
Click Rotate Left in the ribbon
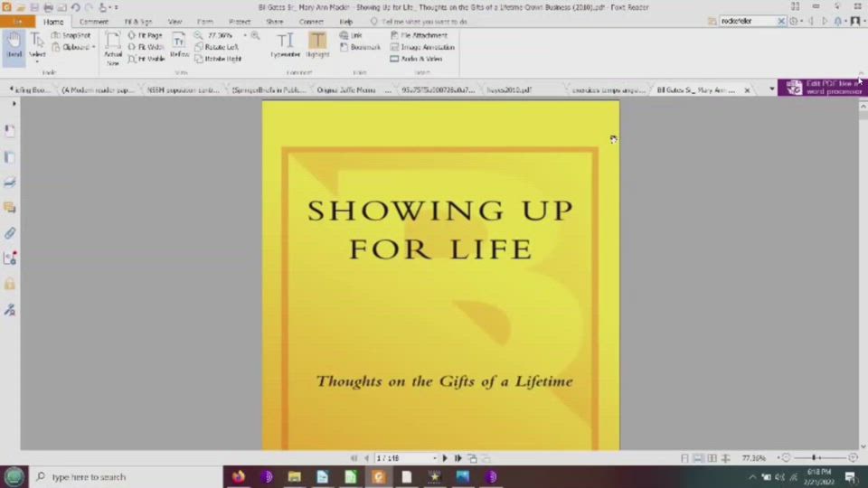click(220, 47)
